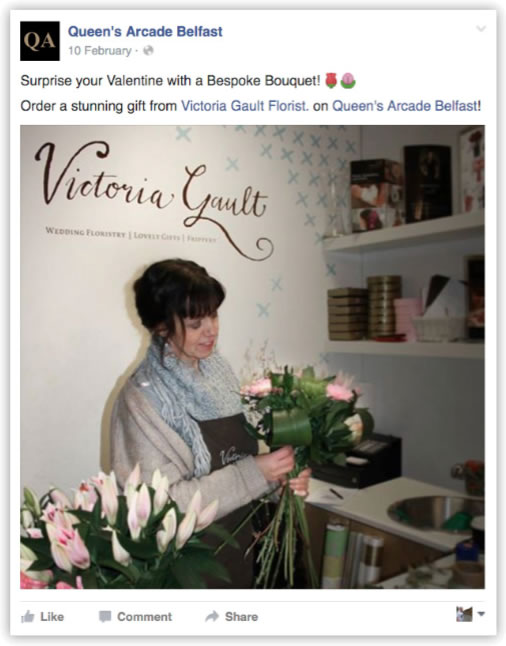Expand the post-as identity dropdown arrow
This screenshot has height=646, width=506.
[x=481, y=614]
